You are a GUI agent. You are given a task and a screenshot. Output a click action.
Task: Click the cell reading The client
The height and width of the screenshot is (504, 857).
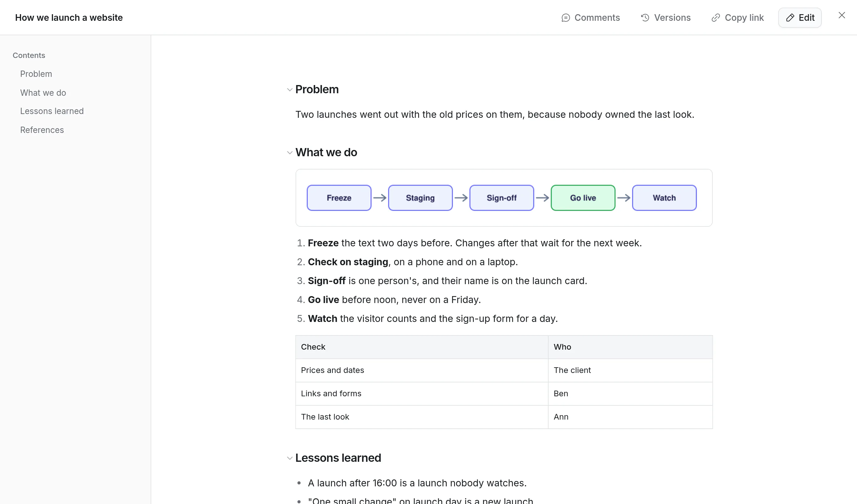(630, 370)
